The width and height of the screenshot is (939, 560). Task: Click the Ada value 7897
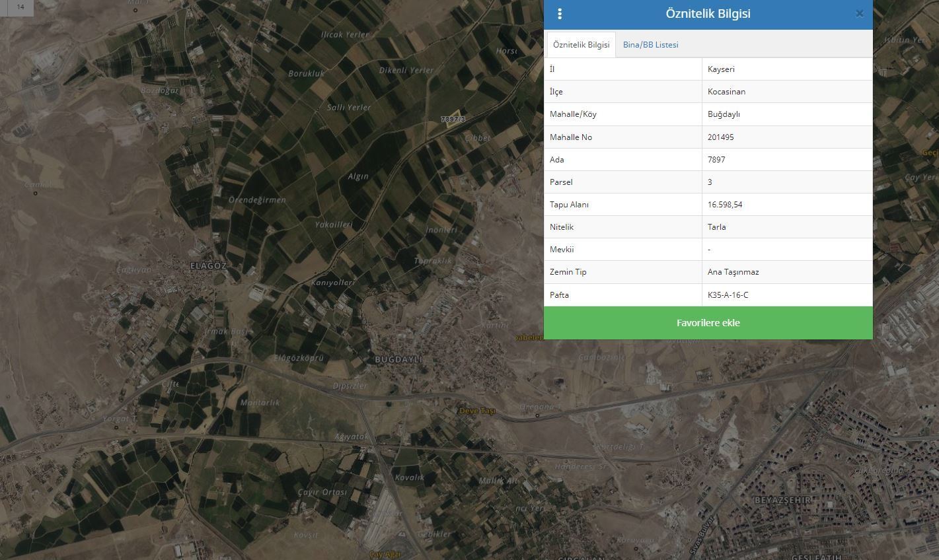click(x=716, y=160)
